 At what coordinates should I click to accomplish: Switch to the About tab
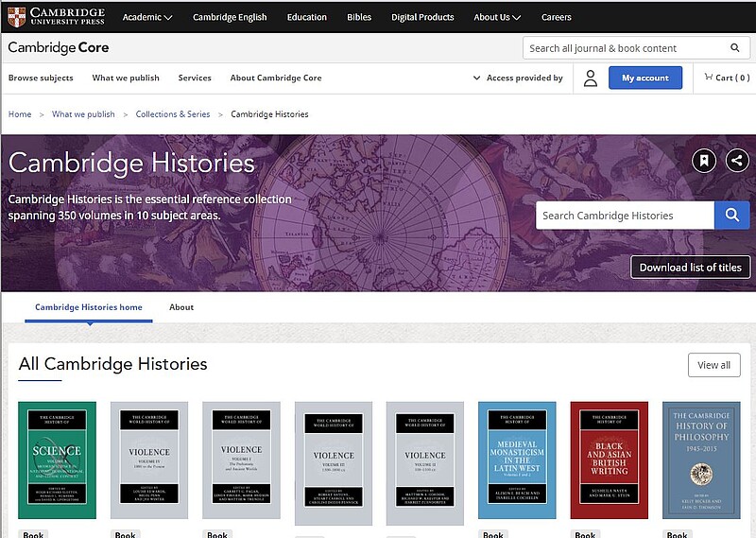click(181, 307)
